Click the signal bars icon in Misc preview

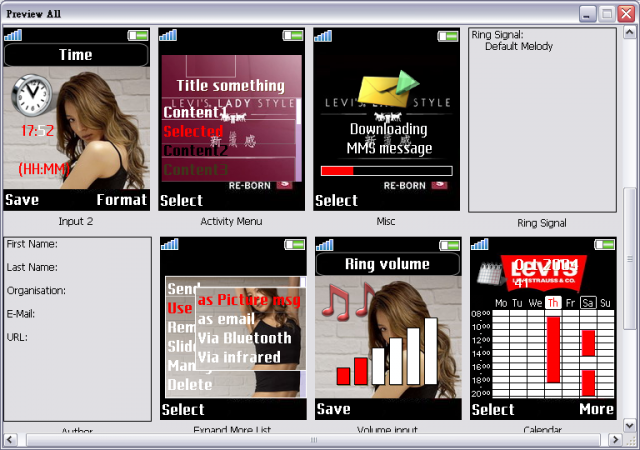[323, 36]
